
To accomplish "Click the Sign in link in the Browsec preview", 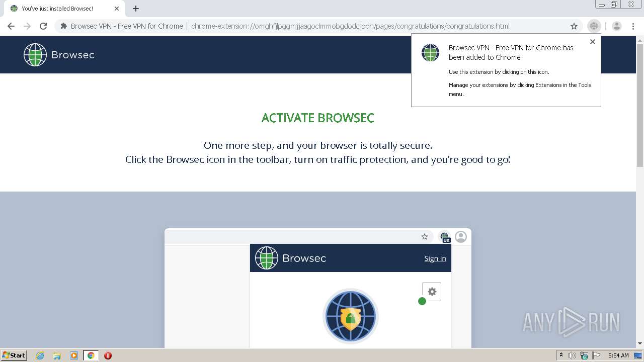I will (x=435, y=258).
